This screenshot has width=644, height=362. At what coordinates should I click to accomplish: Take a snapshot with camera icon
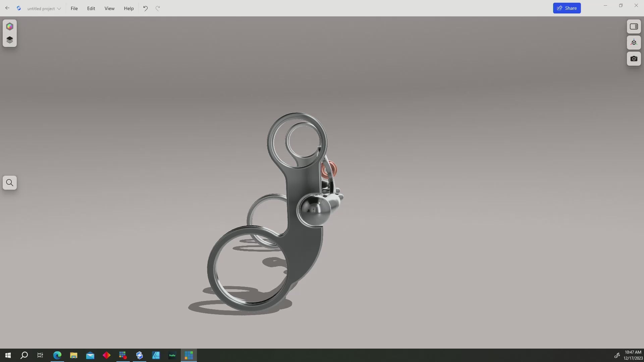pyautogui.click(x=634, y=59)
